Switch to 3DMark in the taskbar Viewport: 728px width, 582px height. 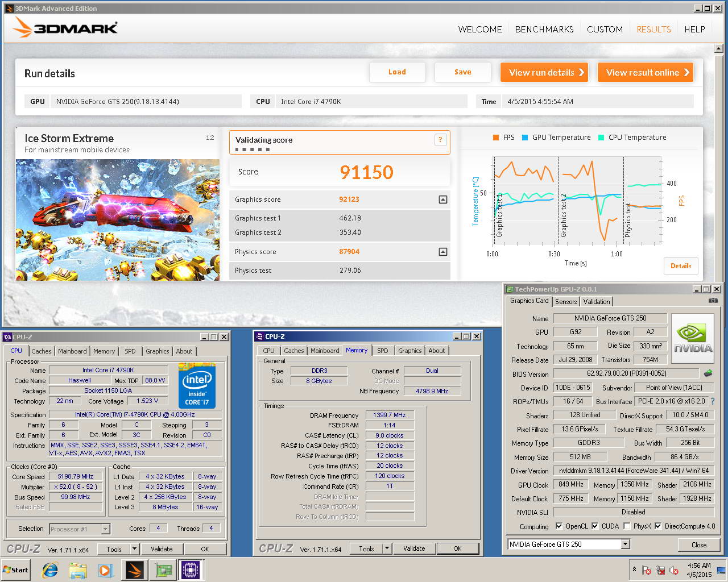coord(135,569)
